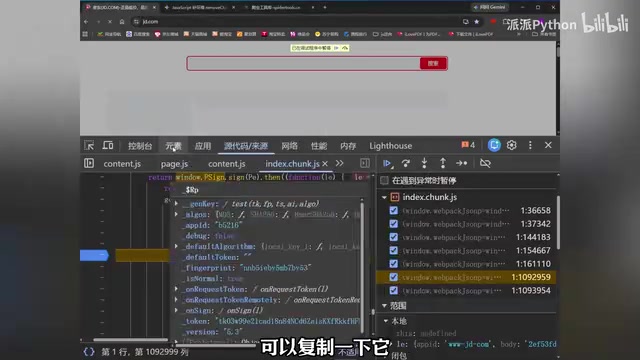Pretty-print the source with the braces icon

(89, 351)
